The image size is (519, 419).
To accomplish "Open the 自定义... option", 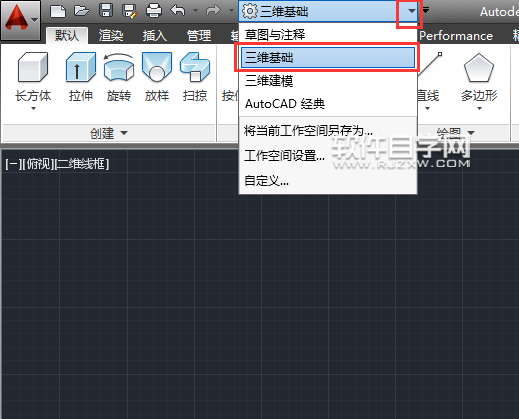I will click(x=328, y=181).
